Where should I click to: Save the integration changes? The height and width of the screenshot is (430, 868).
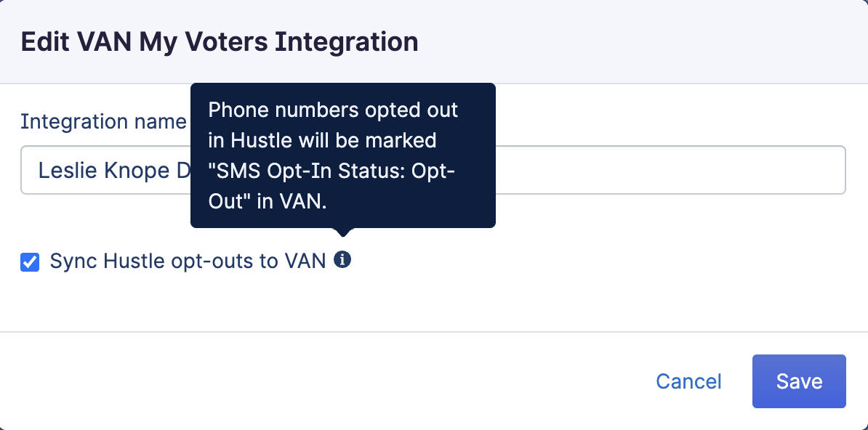point(799,381)
